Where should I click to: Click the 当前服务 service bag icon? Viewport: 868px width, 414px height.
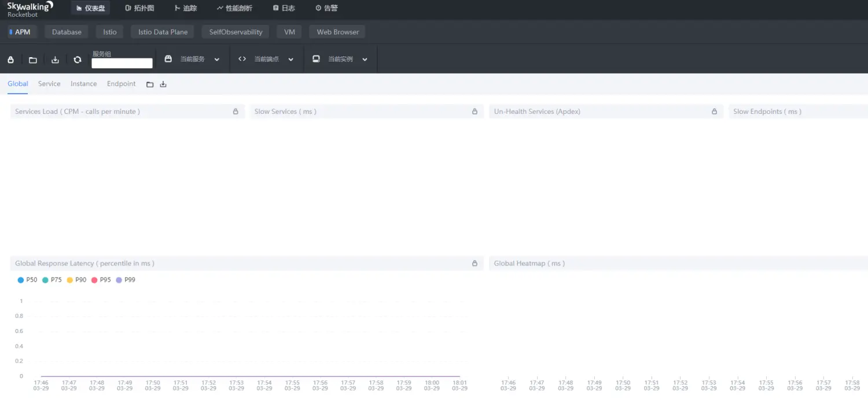pyautogui.click(x=168, y=59)
